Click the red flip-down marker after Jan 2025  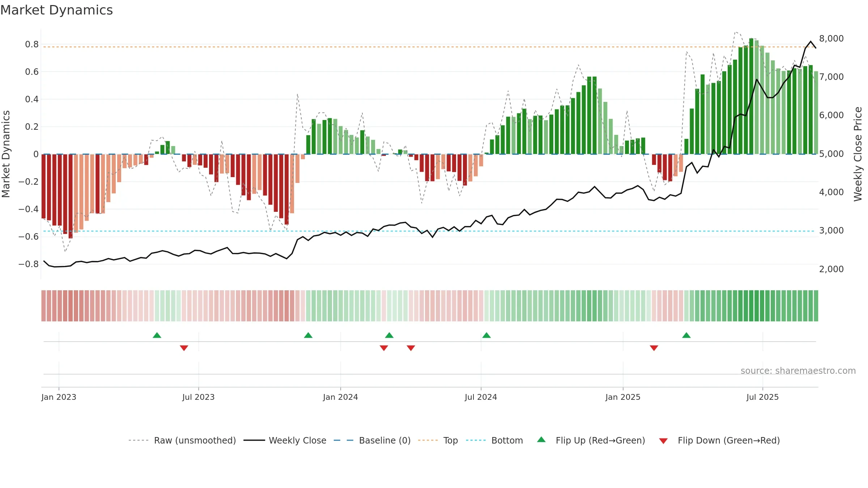click(654, 348)
